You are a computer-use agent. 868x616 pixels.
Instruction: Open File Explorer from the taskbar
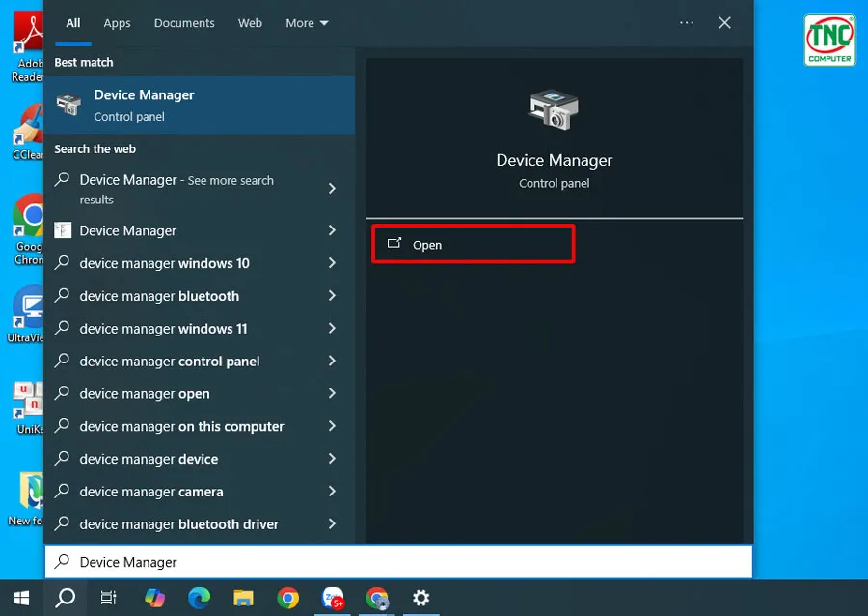point(243,598)
